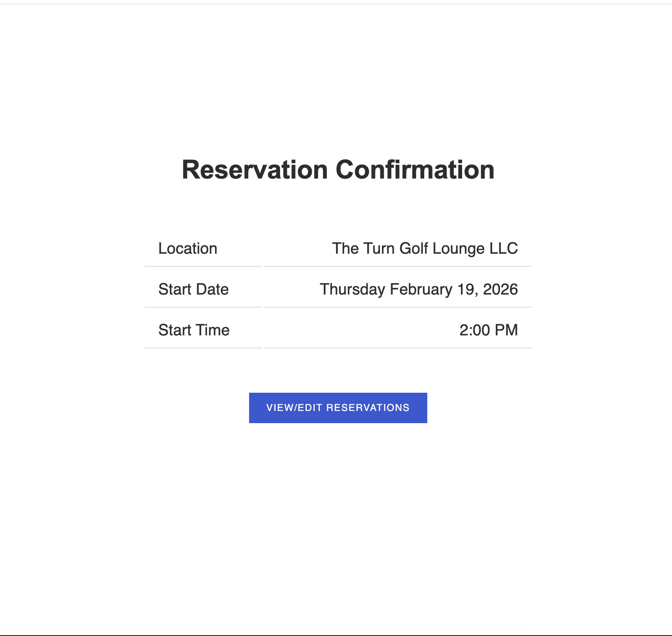Click the Start Time table row
This screenshot has height=636, width=672.
[338, 330]
